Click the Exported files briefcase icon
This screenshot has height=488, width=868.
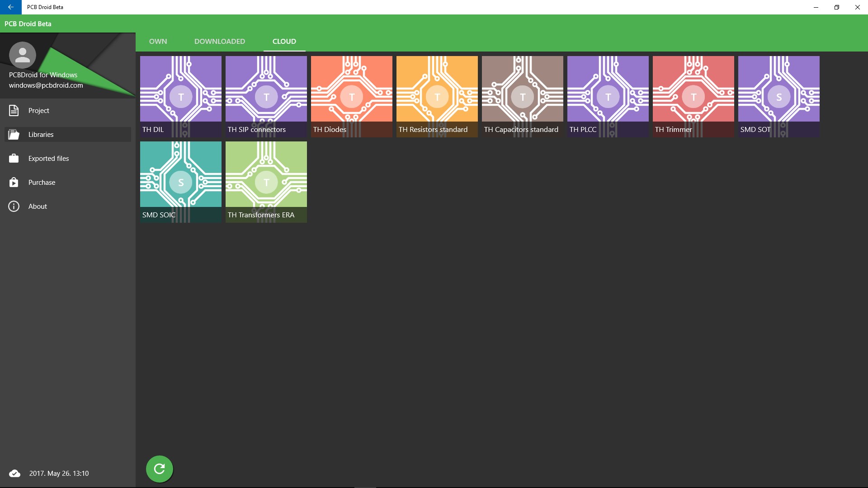pyautogui.click(x=14, y=158)
